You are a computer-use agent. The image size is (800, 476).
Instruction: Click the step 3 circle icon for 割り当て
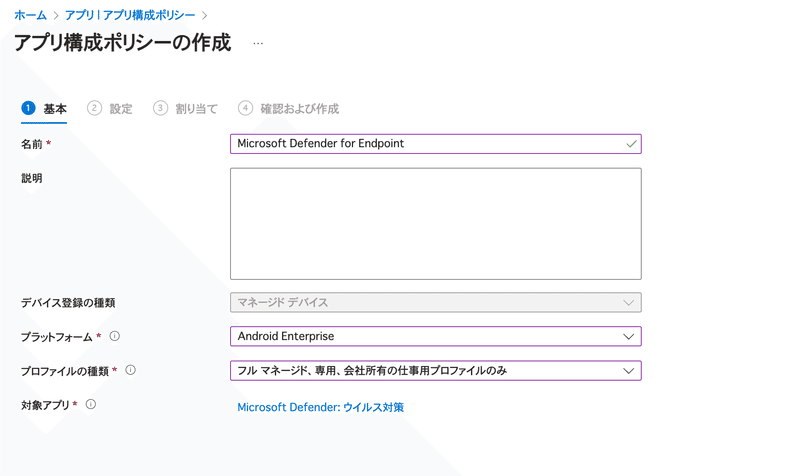[160, 108]
